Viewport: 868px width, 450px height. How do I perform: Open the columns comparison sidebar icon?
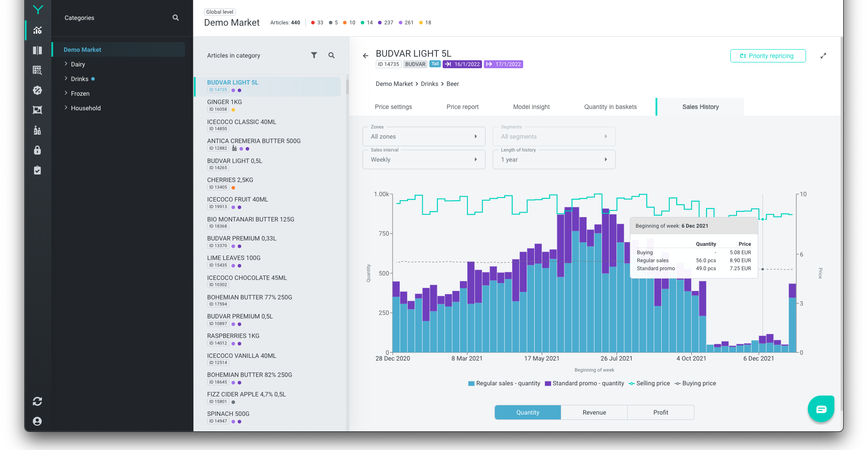[38, 50]
